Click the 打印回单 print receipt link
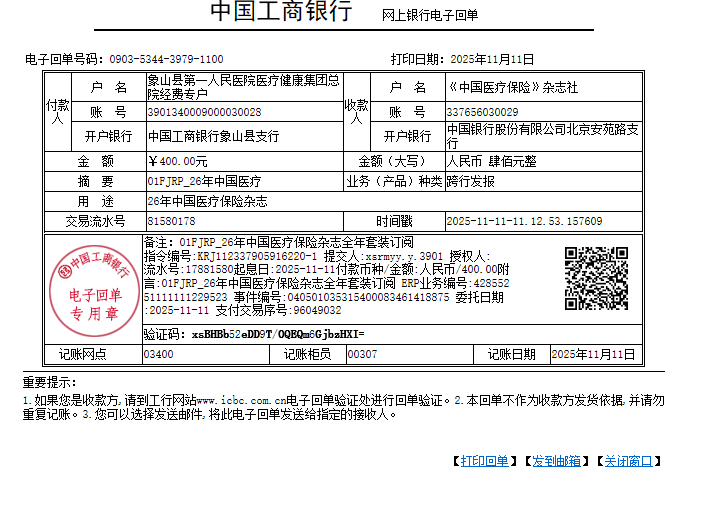Viewport: 706px width, 510px height. 484,461
